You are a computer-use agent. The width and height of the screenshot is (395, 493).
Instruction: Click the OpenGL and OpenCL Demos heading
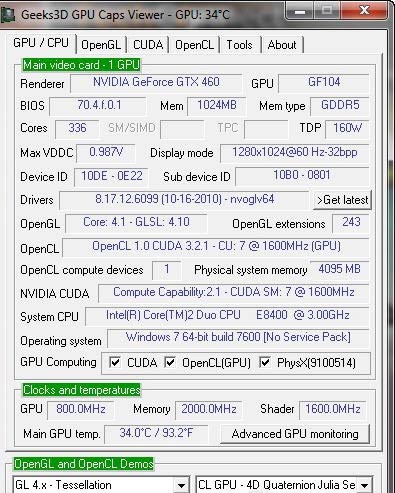click(x=83, y=464)
